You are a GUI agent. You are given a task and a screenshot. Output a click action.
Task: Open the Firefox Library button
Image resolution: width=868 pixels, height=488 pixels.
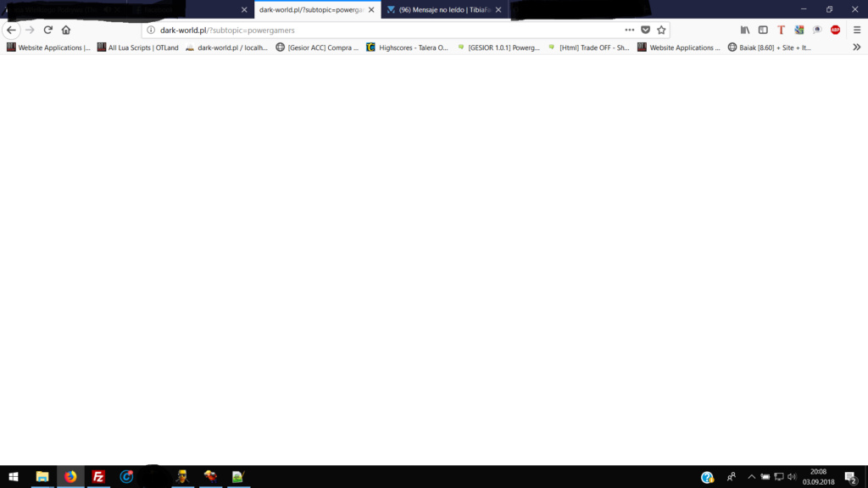pyautogui.click(x=745, y=30)
